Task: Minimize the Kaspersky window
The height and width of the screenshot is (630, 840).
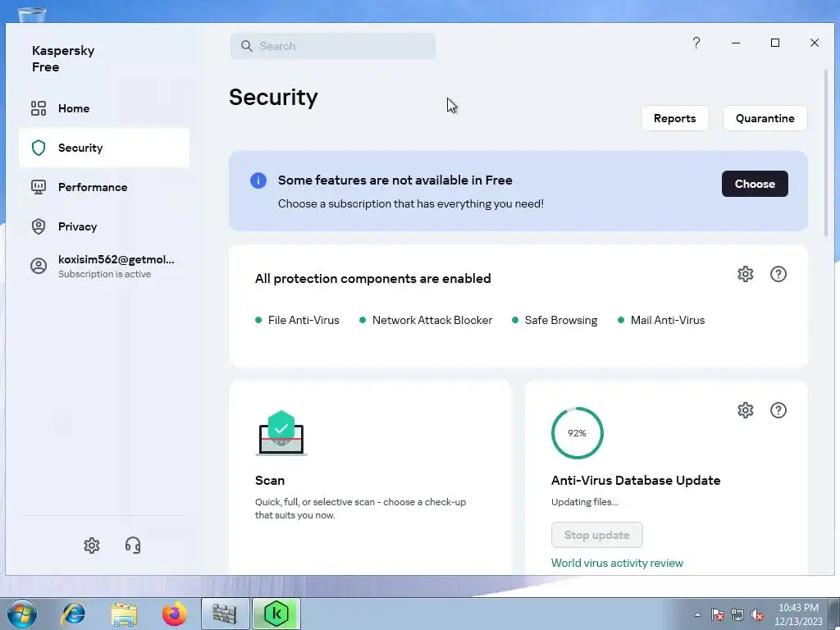Action: click(736, 43)
